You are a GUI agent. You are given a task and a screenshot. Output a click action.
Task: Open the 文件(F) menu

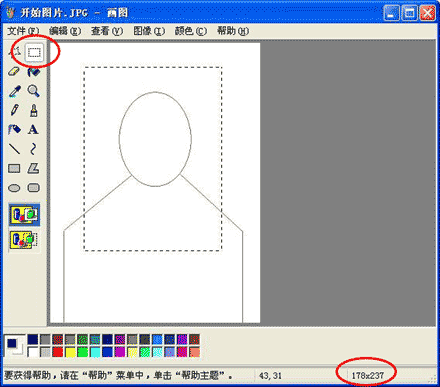click(23, 31)
